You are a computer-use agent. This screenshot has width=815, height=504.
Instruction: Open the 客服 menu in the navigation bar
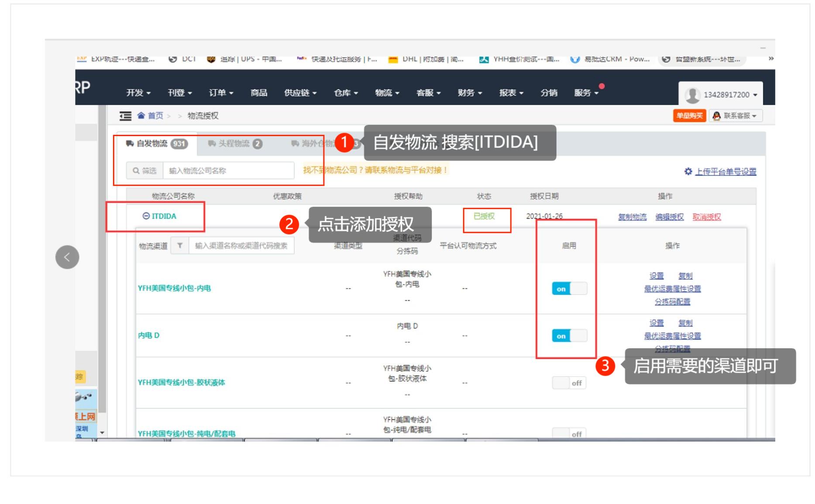429,93
